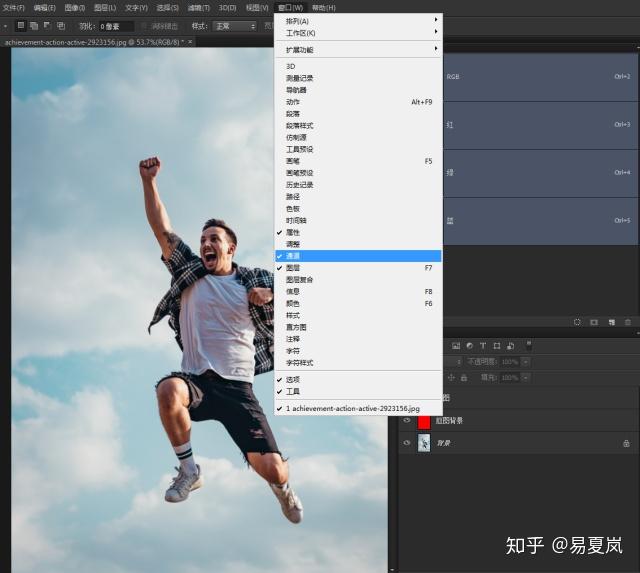
Task: Filter layers by pixel layer icon
Action: coord(456,346)
